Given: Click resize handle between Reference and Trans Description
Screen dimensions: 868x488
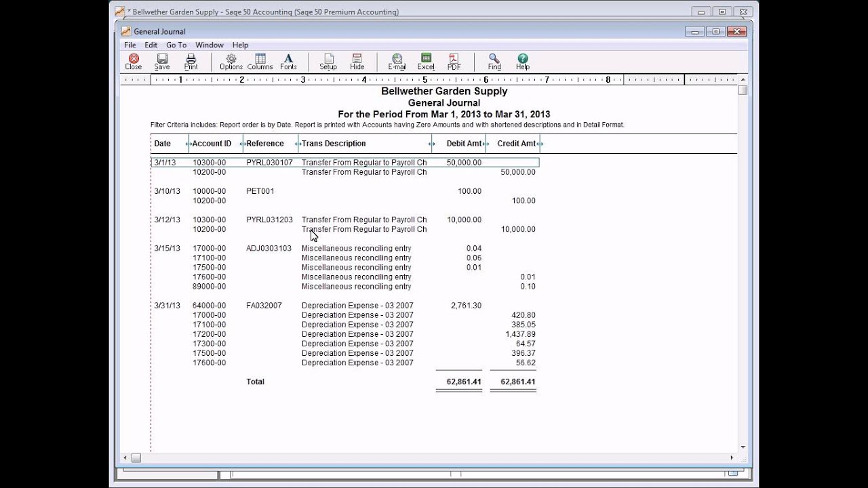Looking at the screenshot, I should pos(298,144).
